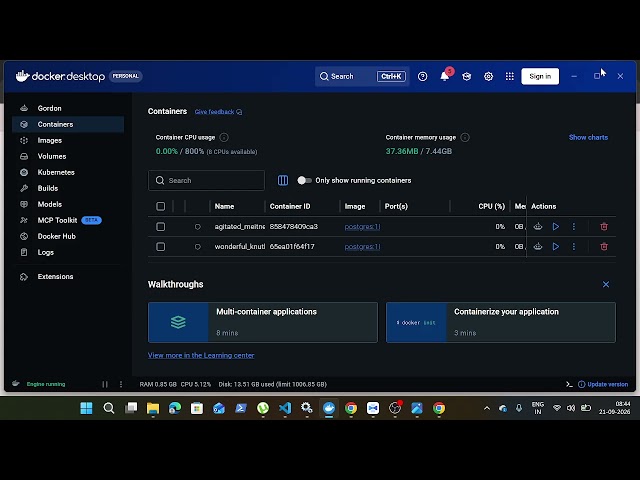Screen dimensions: 640x480
Task: Sort by CPU (%) column header
Action: point(491,206)
